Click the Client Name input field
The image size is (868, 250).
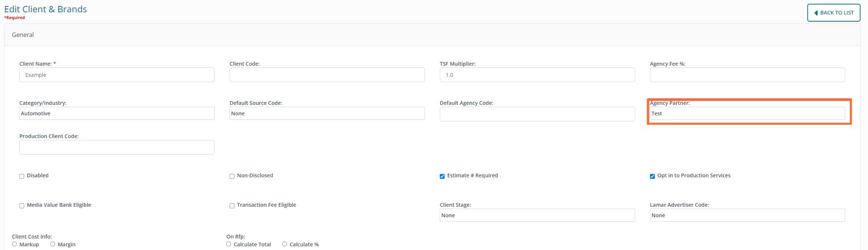click(x=117, y=75)
